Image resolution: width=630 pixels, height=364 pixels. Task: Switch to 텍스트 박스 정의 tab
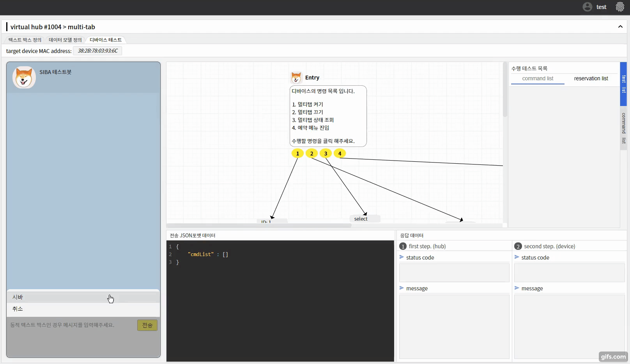[25, 40]
